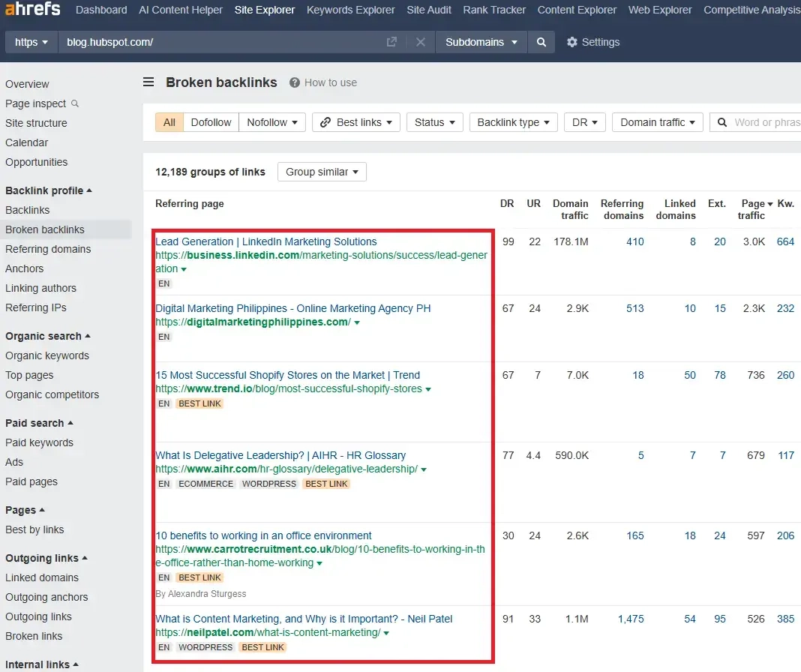This screenshot has height=672, width=801.
Task: Click the Settings gear icon
Action: [572, 42]
